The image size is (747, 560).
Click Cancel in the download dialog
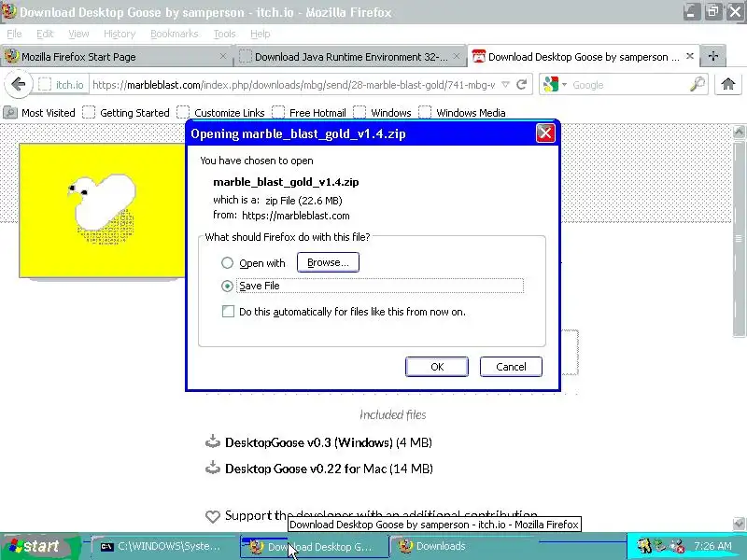[x=511, y=367]
